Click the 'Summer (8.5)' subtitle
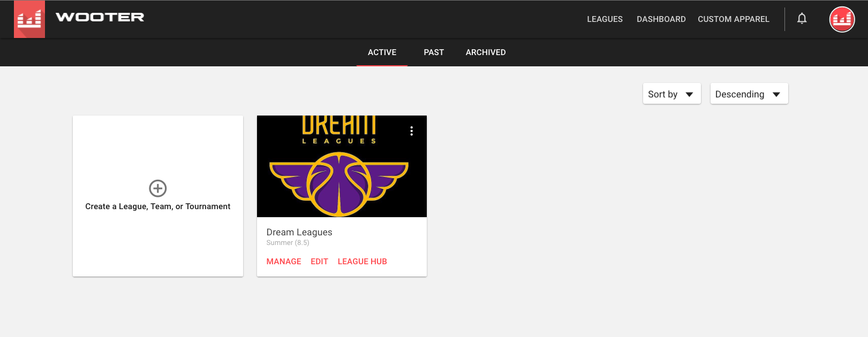This screenshot has width=868, height=337. click(288, 243)
